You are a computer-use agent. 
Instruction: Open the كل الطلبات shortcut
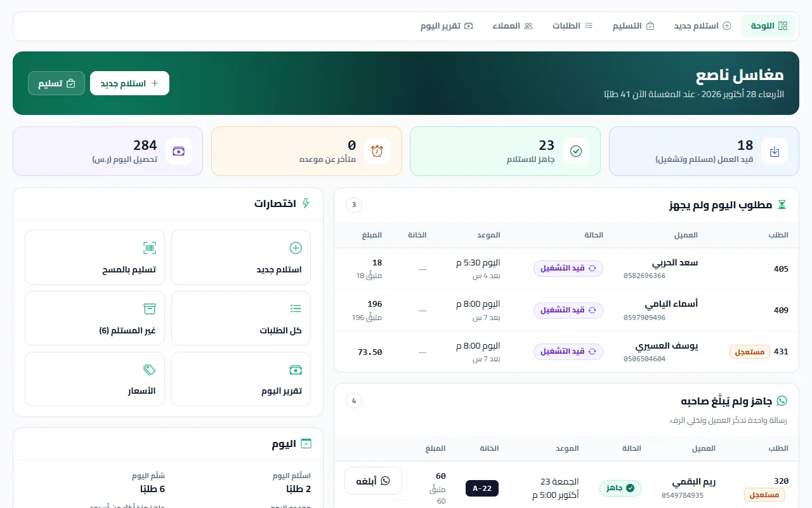[241, 318]
